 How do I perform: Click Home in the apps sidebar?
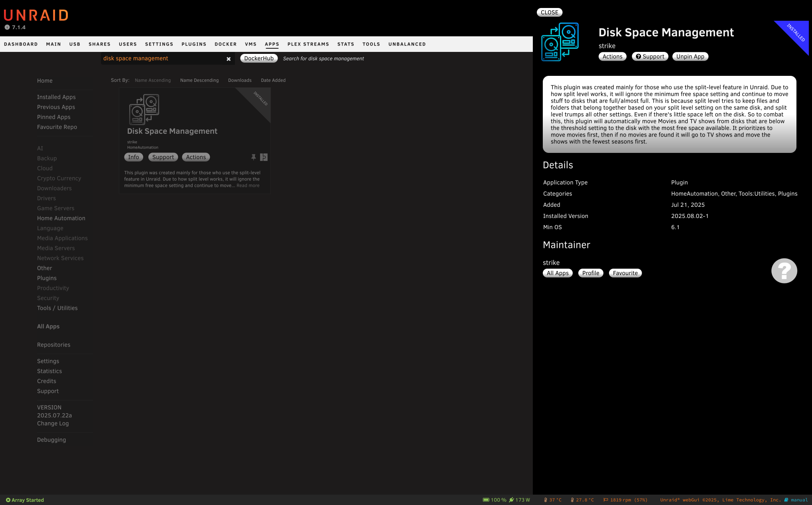pyautogui.click(x=45, y=81)
